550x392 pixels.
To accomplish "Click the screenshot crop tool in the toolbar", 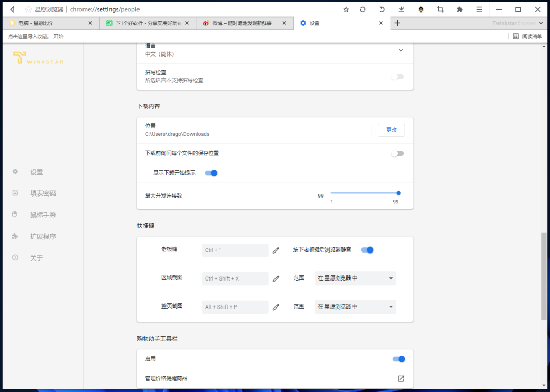I will pyautogui.click(x=440, y=9).
